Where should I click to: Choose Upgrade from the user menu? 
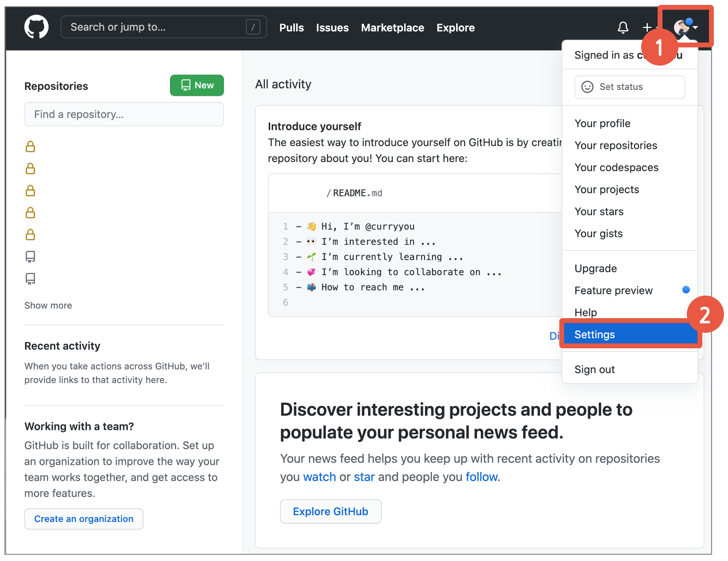pyautogui.click(x=630, y=269)
